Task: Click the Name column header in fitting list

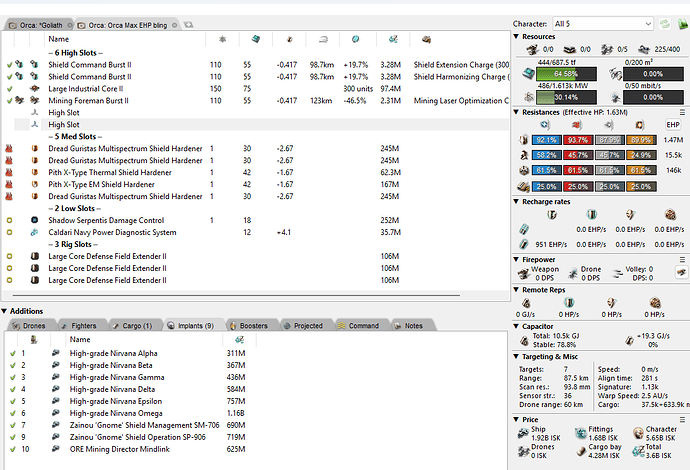Action: [x=59, y=39]
